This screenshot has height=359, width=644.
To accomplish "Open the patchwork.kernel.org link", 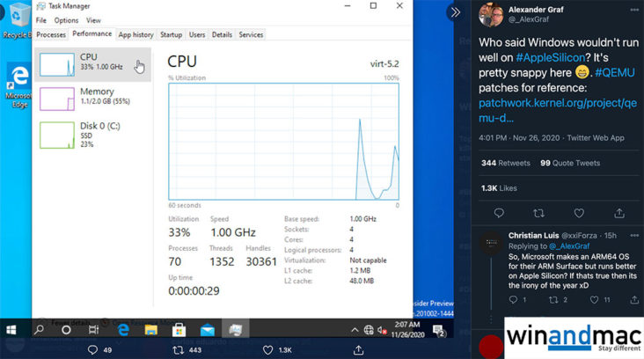I will click(x=558, y=110).
